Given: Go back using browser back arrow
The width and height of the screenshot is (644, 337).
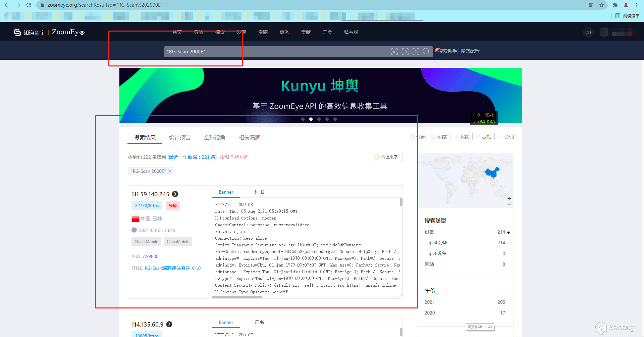Looking at the screenshot, I should (x=7, y=5).
